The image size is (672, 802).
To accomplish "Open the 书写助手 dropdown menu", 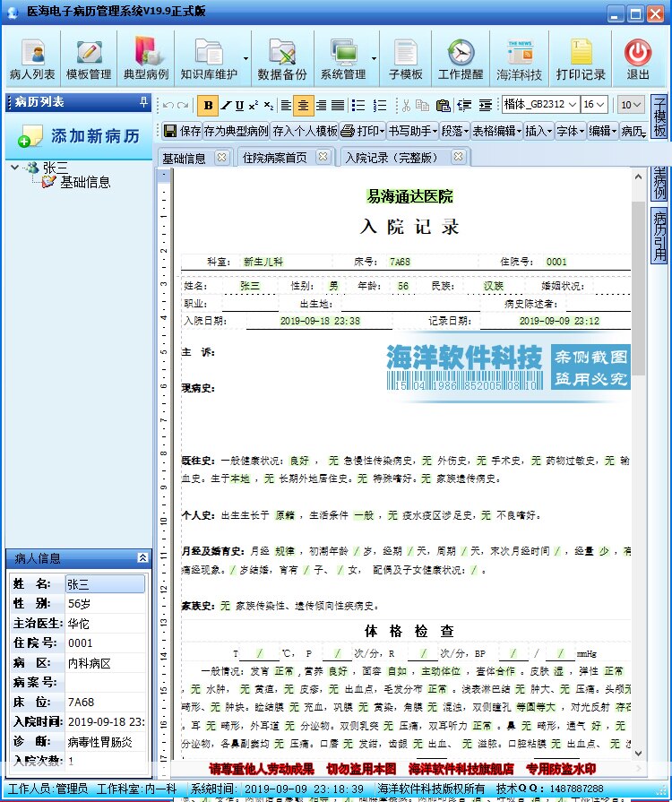I will point(412,132).
